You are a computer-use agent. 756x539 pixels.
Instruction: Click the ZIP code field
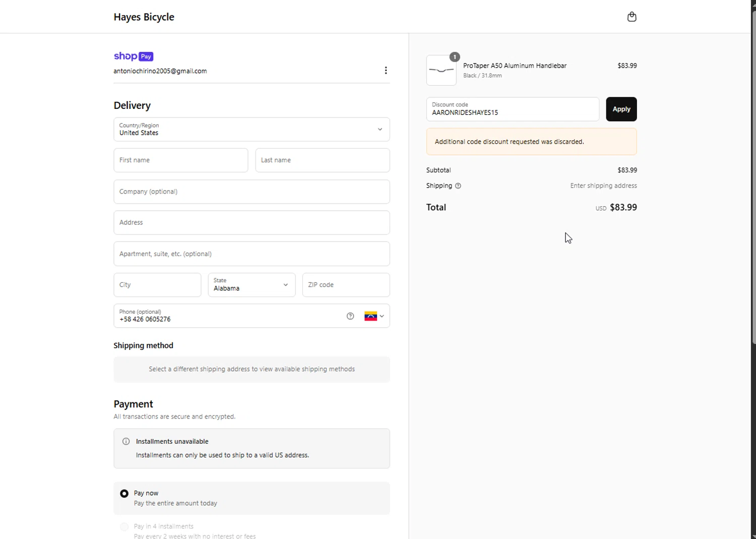coord(346,285)
